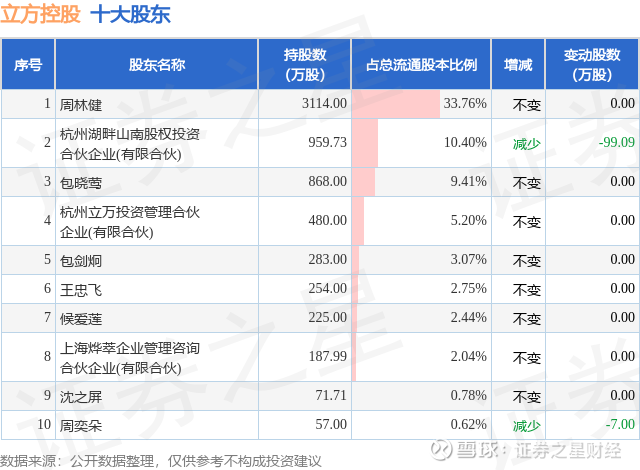The image size is (640, 470).
Task: Click the 十大股东 heading
Action: click(130, 14)
